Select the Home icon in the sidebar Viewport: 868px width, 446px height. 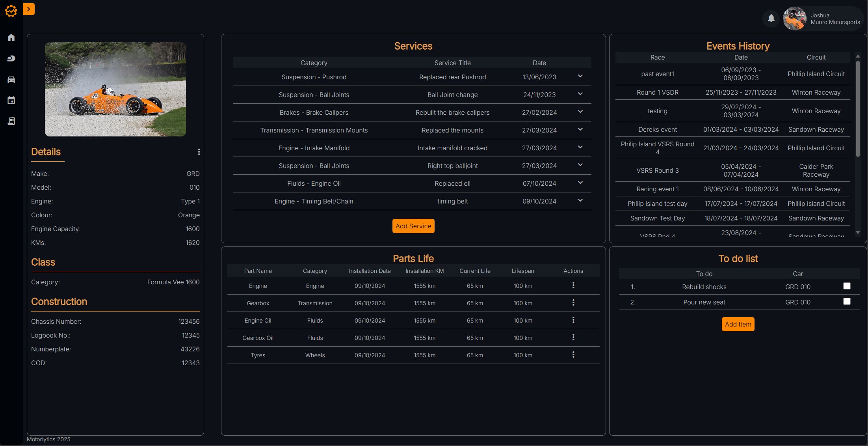11,37
